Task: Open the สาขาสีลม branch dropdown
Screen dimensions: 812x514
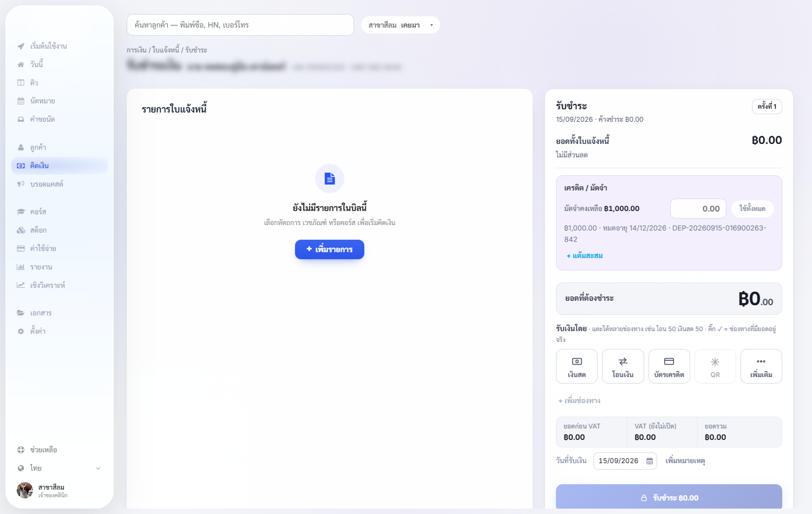Action: (x=401, y=25)
